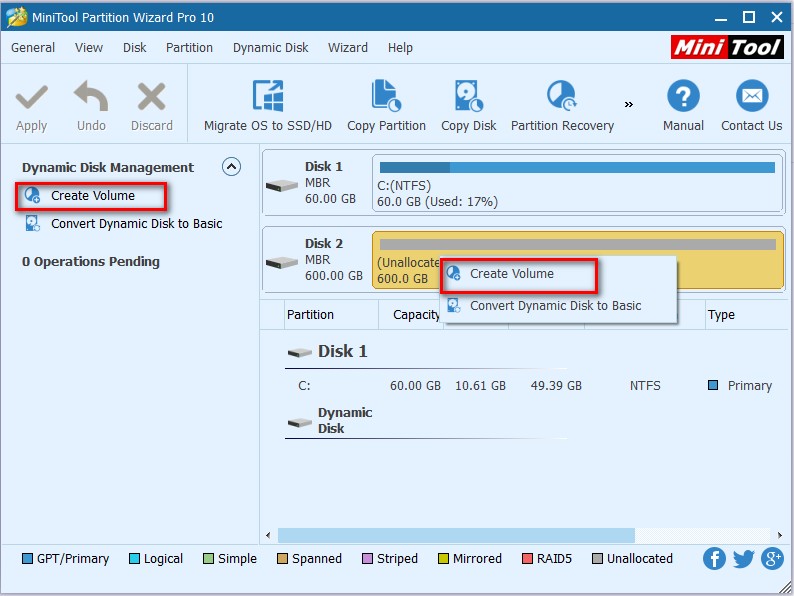The height and width of the screenshot is (596, 794).
Task: Click the horizontal scrollbar left arrow
Action: (x=268, y=535)
